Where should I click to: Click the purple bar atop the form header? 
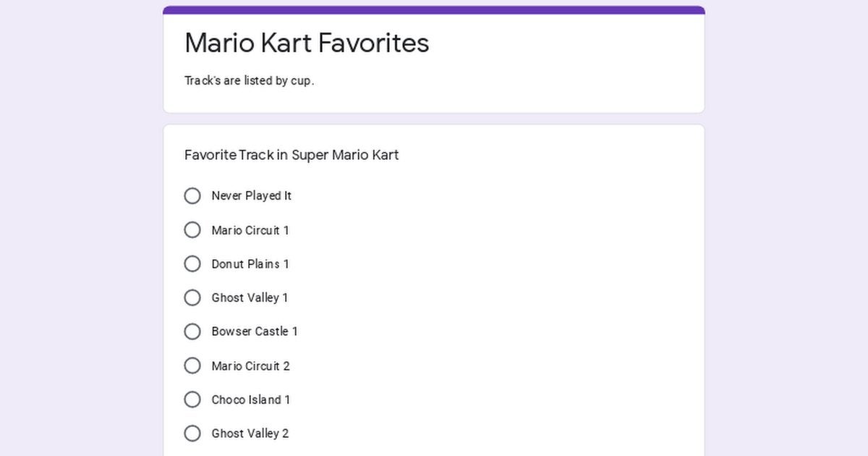[434, 10]
